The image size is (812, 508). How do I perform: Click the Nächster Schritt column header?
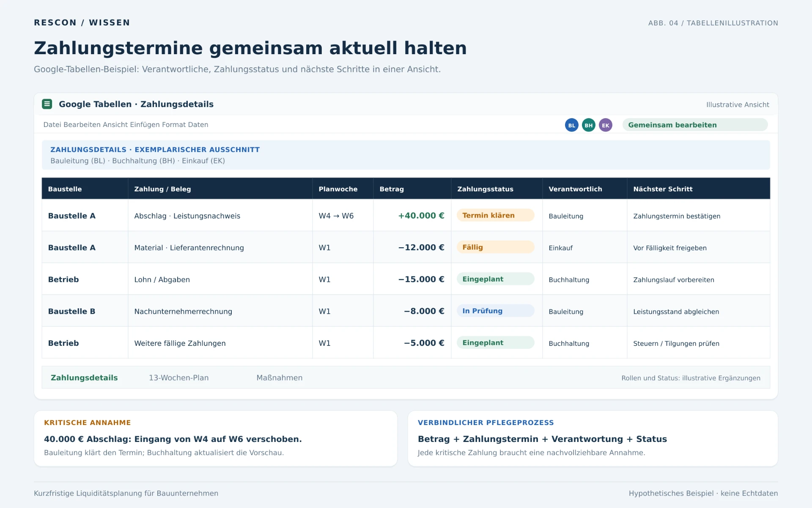coord(699,189)
